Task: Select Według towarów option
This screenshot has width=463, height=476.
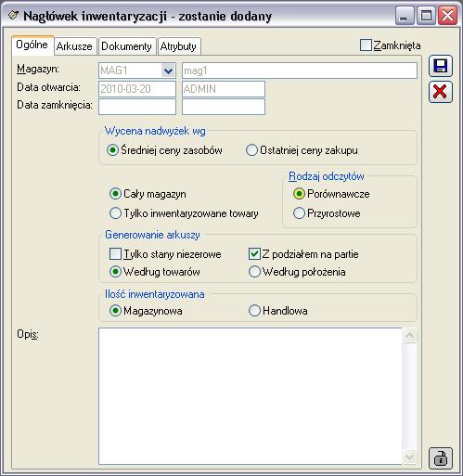Action: click(x=115, y=272)
